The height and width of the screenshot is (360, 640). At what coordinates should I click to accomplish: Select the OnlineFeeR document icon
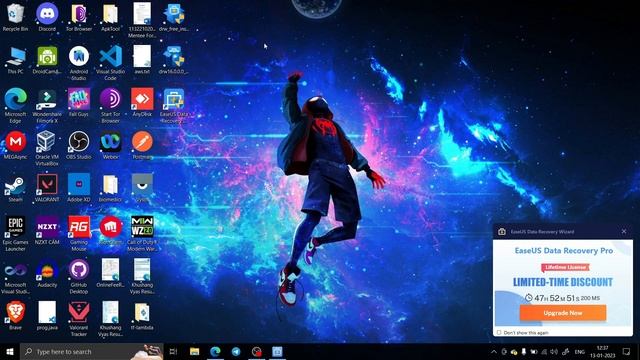[x=111, y=273]
